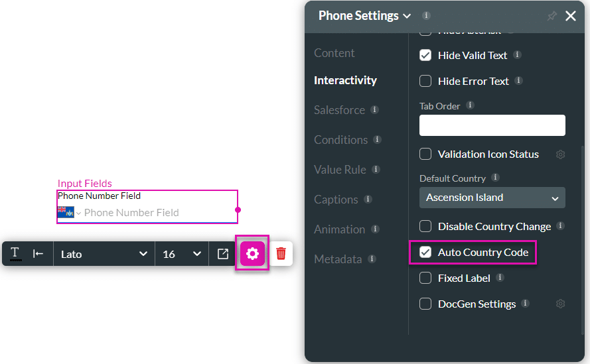The image size is (590, 364).
Task: Open settings with the pink gear icon
Action: [x=252, y=253]
